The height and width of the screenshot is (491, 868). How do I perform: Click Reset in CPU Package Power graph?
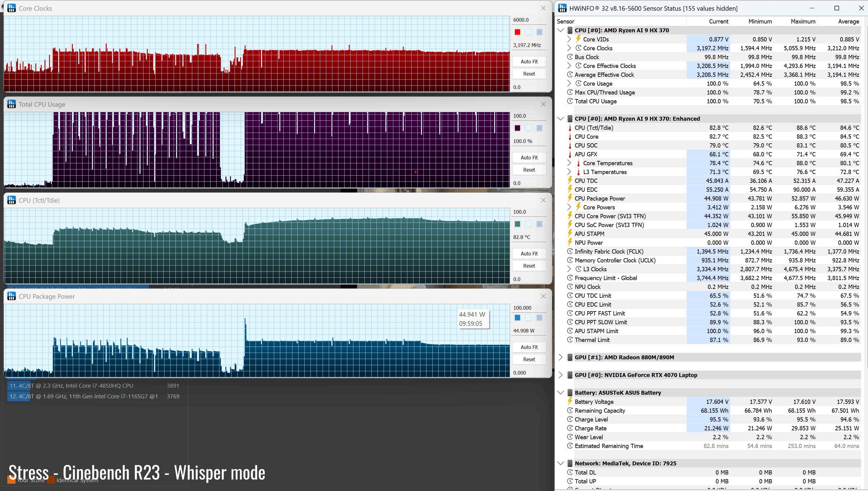(x=529, y=359)
